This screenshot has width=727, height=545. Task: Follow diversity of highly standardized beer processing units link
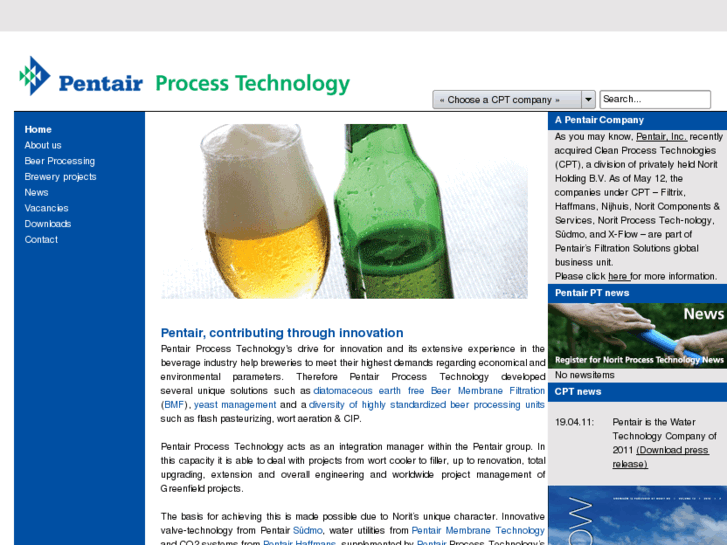click(427, 404)
